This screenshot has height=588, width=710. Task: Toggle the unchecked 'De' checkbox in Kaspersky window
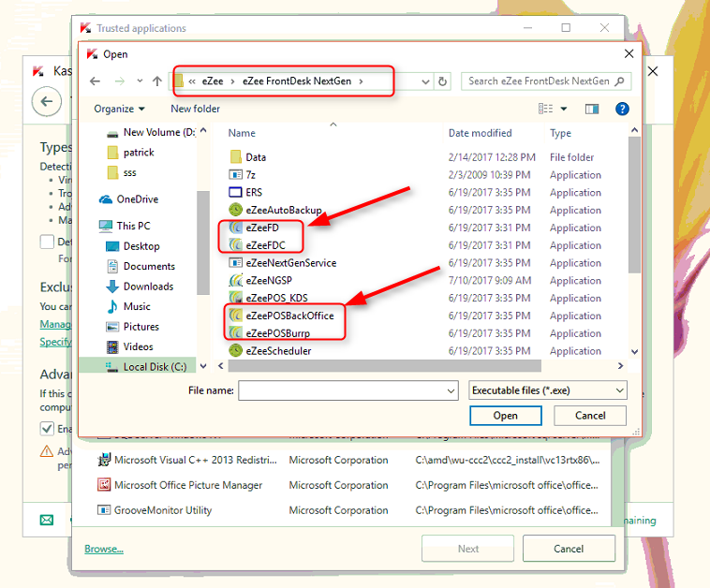[x=47, y=242]
